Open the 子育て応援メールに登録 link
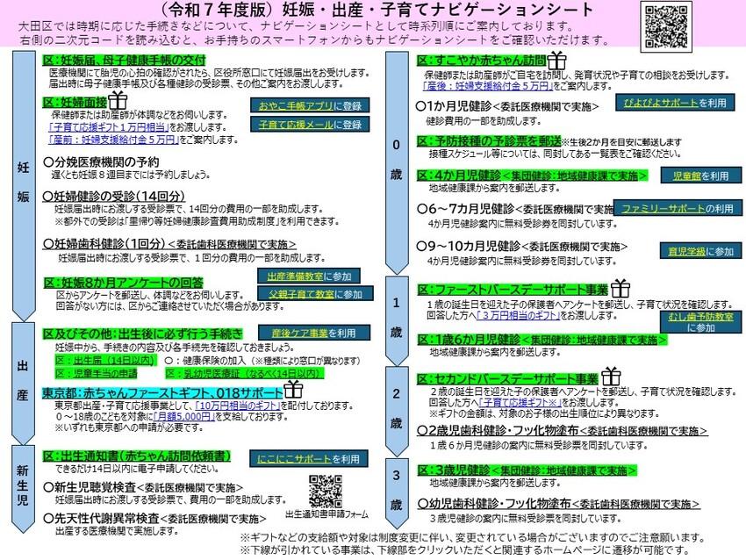 (x=298, y=125)
